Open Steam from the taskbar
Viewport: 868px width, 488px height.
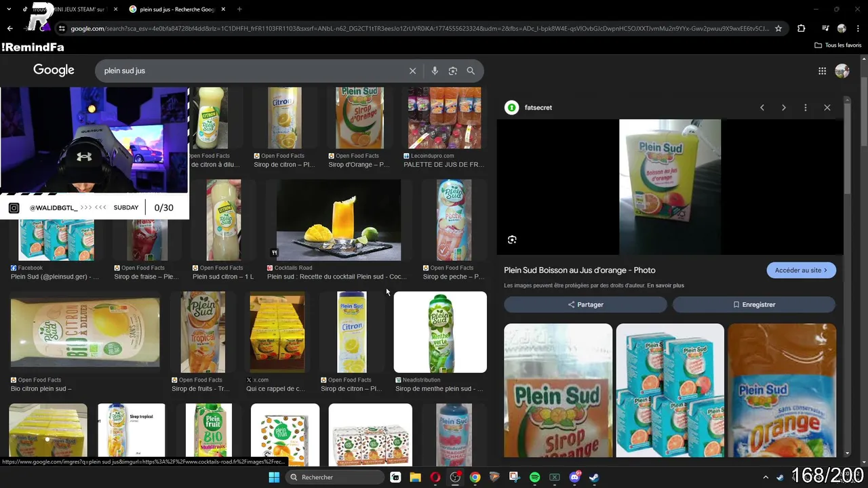[594, 477]
